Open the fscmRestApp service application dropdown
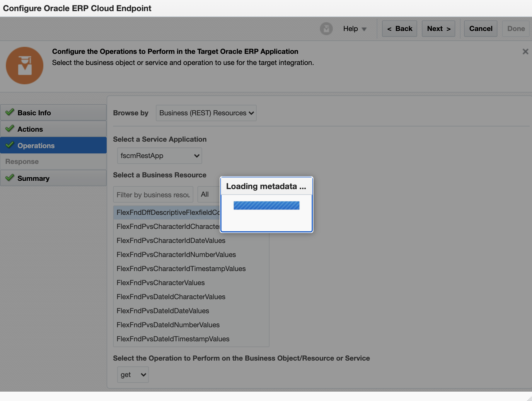Viewport: 532px width, 401px height. pos(159,156)
